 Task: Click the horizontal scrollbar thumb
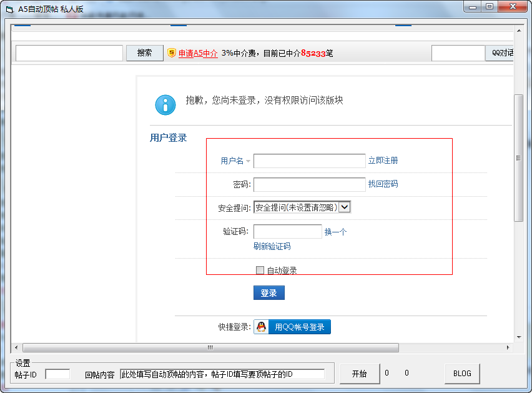tap(210, 347)
